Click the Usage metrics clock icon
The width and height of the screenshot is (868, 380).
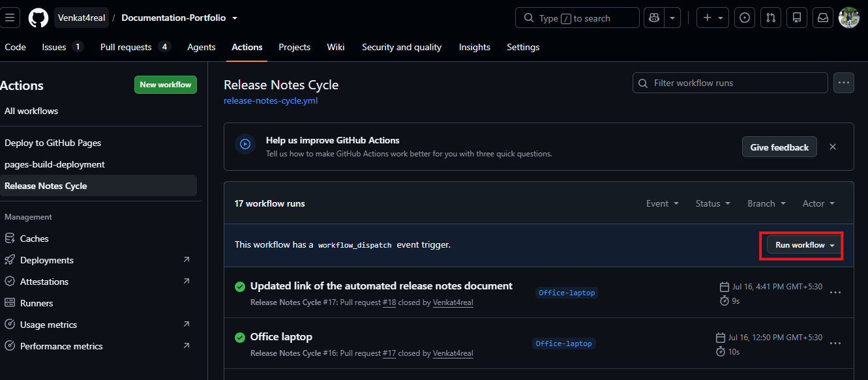coord(10,325)
